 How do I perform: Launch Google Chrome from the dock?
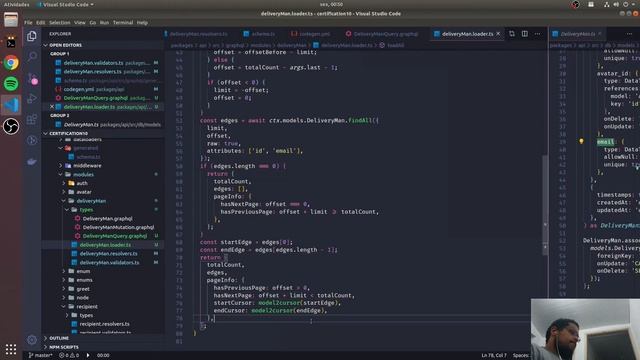click(11, 63)
